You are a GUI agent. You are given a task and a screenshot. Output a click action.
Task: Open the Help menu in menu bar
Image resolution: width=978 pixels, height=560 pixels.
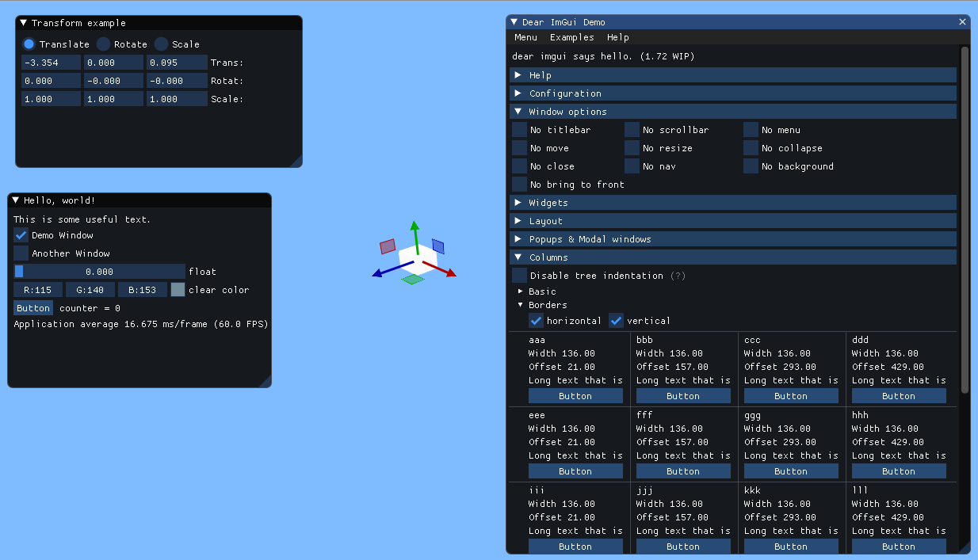pos(618,37)
